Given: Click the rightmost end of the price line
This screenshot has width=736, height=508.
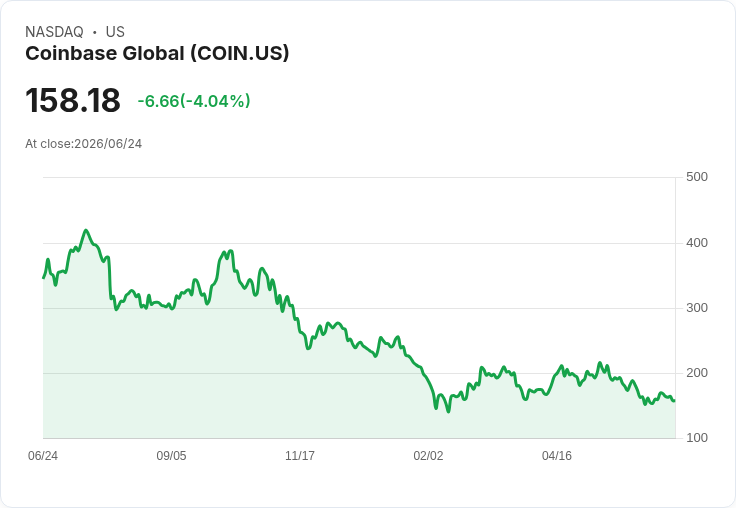Looking at the screenshot, I should pos(674,400).
